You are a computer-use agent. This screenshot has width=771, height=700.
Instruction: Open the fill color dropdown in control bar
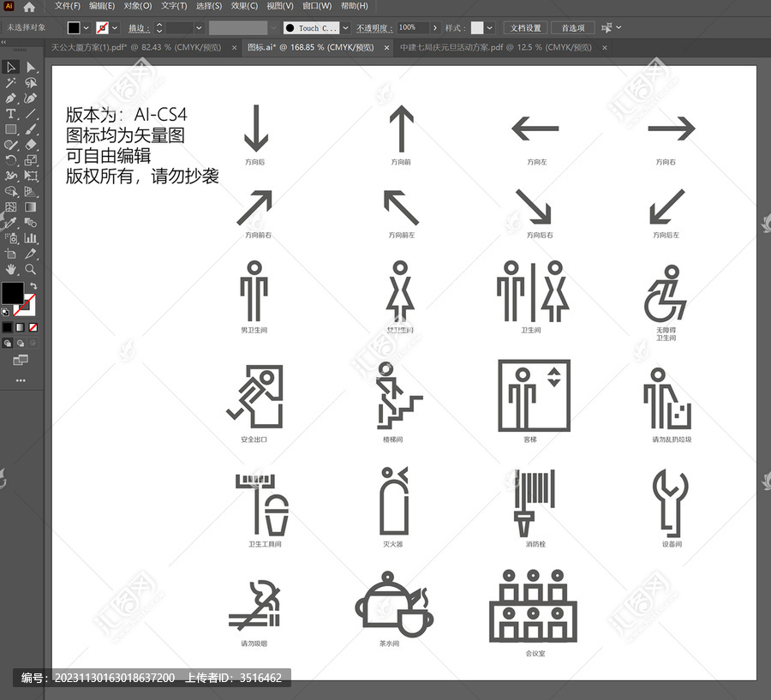coord(86,28)
